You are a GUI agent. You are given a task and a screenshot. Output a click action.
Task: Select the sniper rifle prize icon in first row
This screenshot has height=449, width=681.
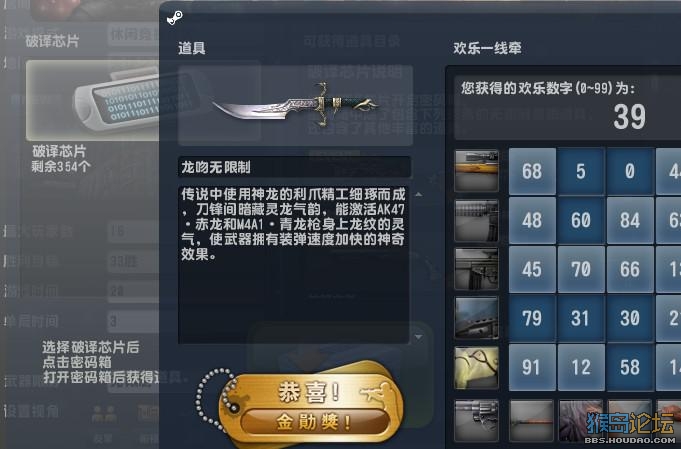point(476,171)
